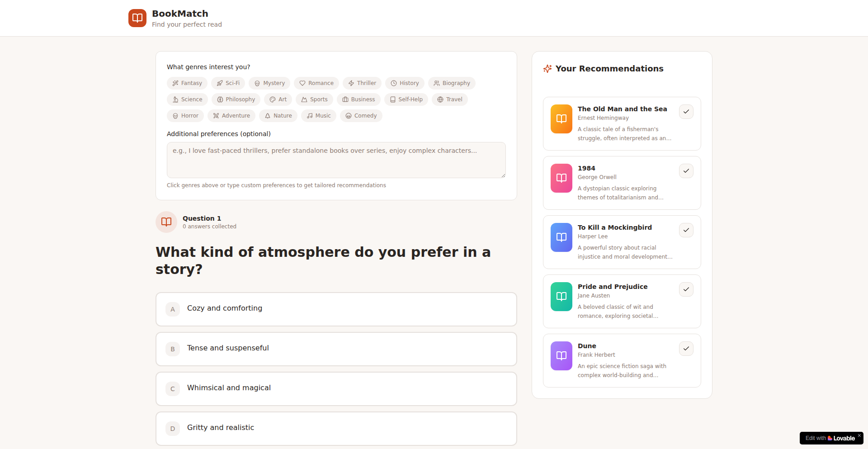Choose answer A, Cozy and comforting
The width and height of the screenshot is (868, 449).
coord(336,309)
